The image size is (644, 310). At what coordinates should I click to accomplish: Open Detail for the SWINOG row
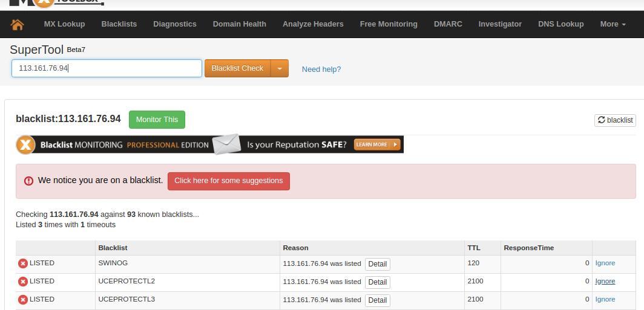click(378, 264)
